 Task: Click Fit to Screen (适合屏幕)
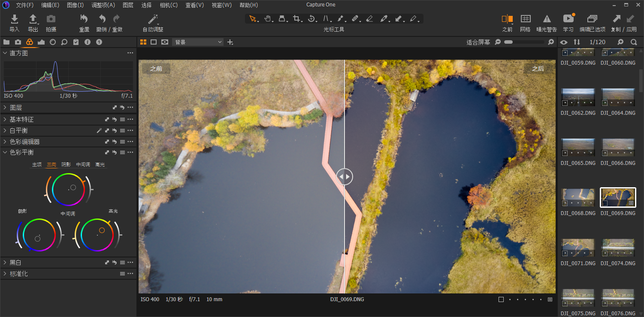(478, 42)
